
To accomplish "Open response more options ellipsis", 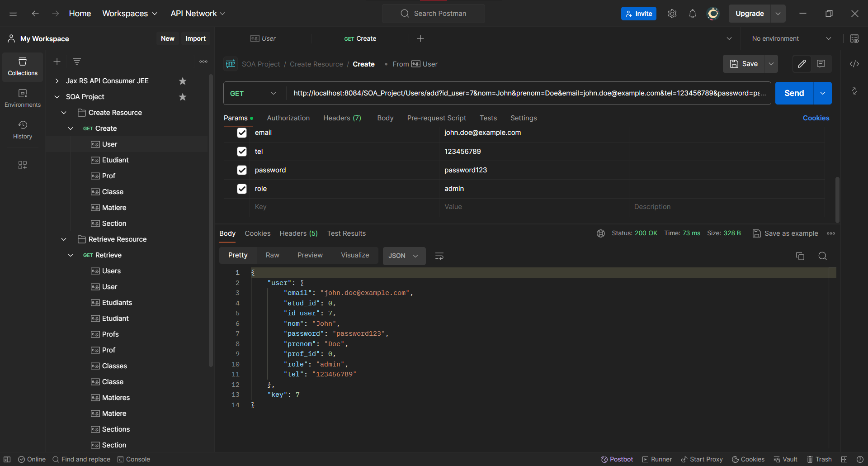I will pos(831,233).
